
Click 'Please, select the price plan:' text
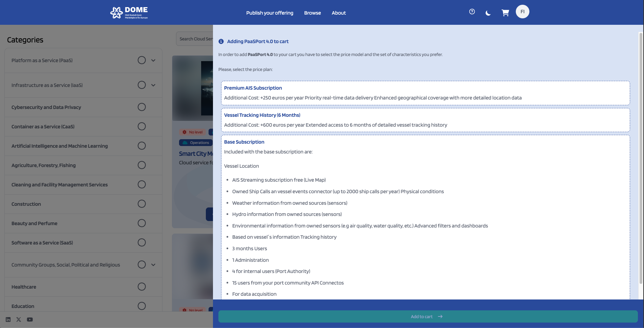click(246, 69)
